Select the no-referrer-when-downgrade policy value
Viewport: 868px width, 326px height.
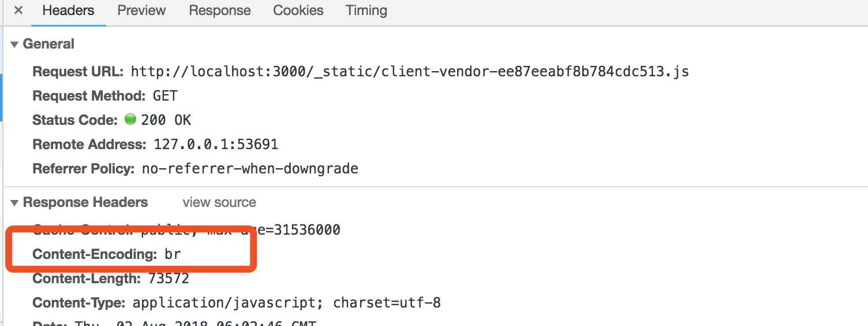pyautogui.click(x=250, y=169)
